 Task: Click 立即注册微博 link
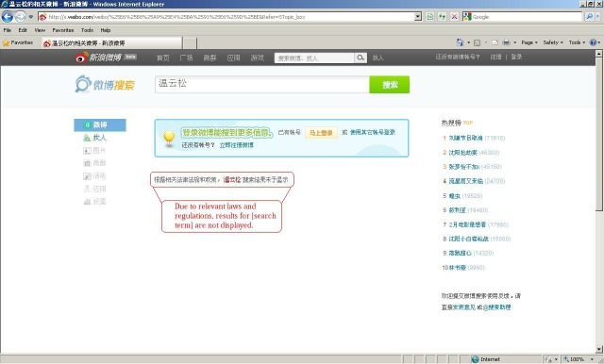[237, 145]
